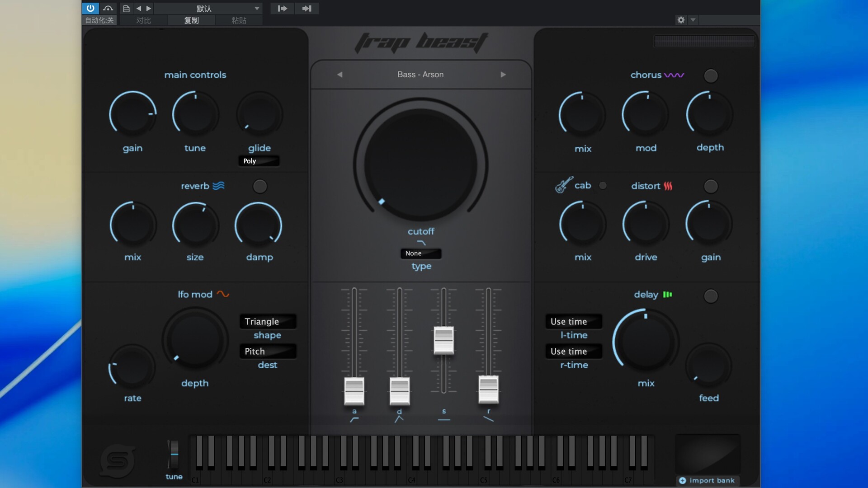Enable the reverb effect toggle
Image resolution: width=868 pixels, height=488 pixels.
(259, 186)
